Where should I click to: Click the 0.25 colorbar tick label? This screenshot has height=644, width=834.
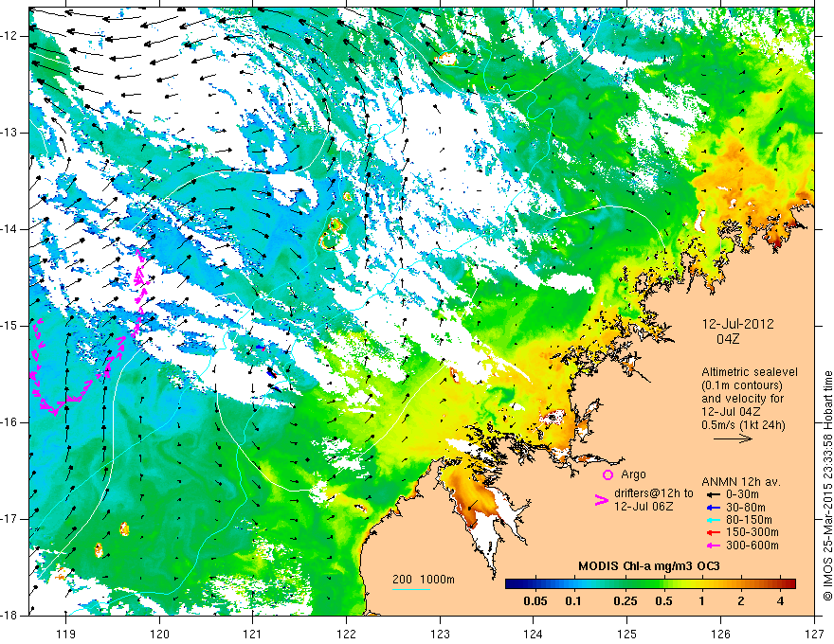click(x=625, y=601)
